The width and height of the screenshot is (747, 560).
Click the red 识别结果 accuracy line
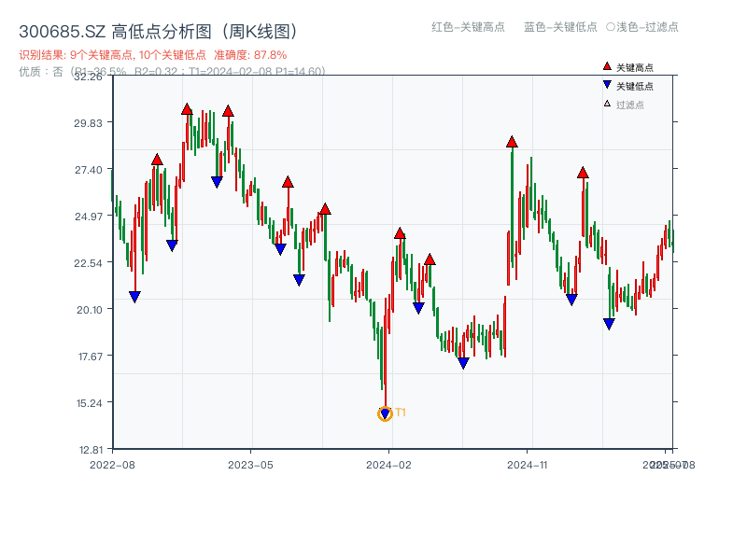[153, 55]
